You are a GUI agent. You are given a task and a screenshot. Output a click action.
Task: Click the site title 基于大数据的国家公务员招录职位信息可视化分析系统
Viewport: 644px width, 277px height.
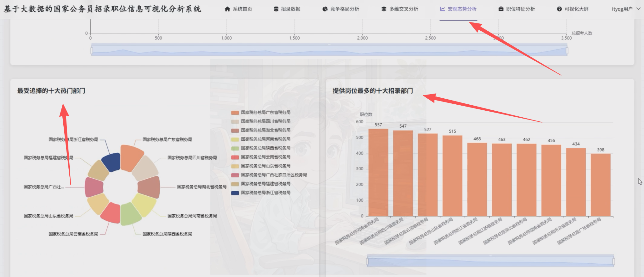click(103, 9)
